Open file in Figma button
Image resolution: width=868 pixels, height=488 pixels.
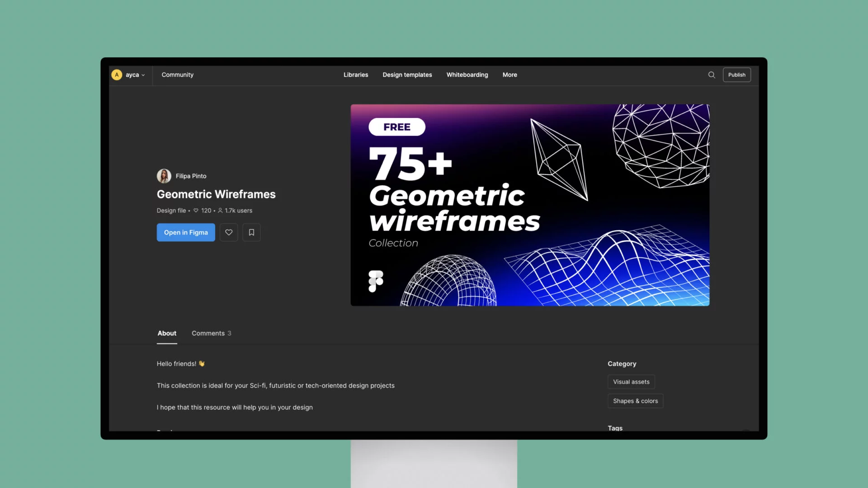[x=185, y=232]
